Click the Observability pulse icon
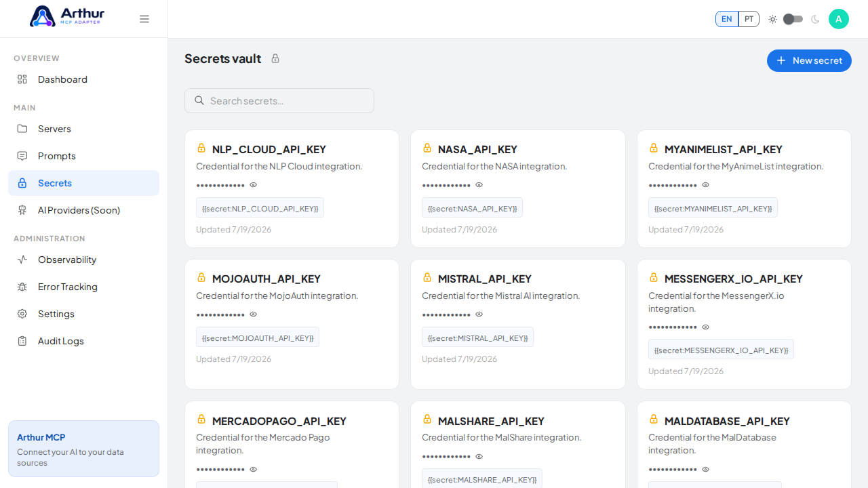This screenshot has width=868, height=488. [x=22, y=260]
